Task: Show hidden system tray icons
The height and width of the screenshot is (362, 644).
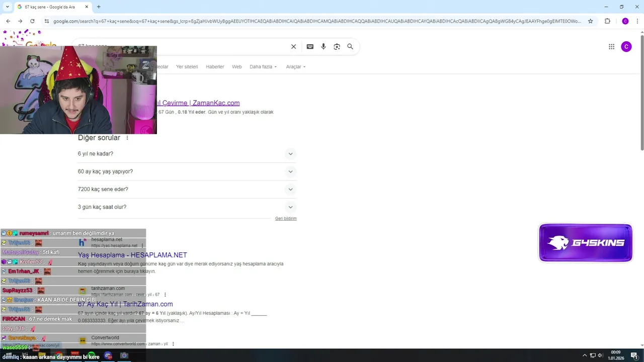Action: click(x=585, y=355)
